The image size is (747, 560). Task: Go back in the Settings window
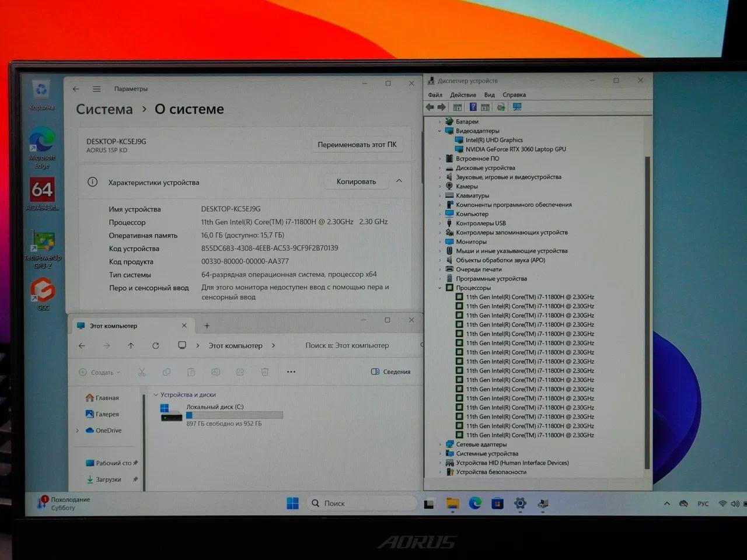(x=76, y=89)
